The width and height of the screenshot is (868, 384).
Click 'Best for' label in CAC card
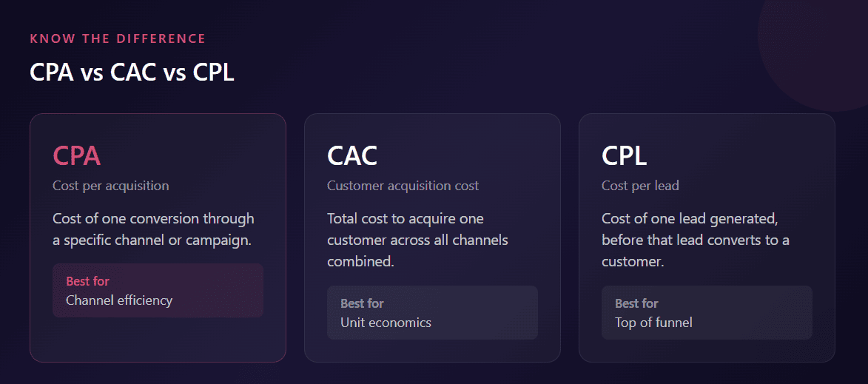pyautogui.click(x=362, y=303)
